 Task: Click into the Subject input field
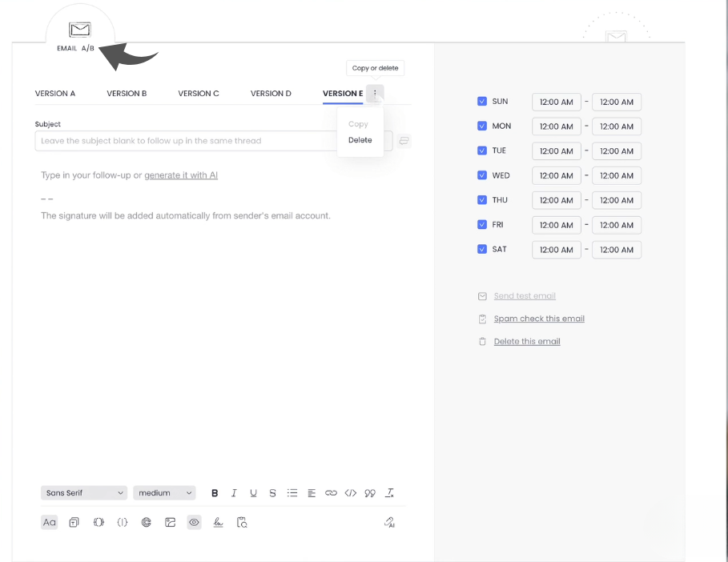click(x=184, y=141)
